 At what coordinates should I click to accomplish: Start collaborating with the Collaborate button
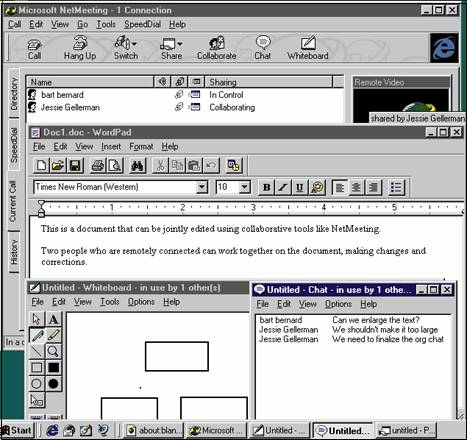[217, 48]
